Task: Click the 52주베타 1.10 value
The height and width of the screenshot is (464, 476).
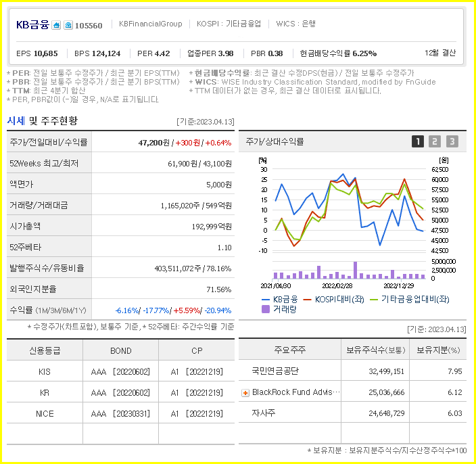Action: pos(224,248)
